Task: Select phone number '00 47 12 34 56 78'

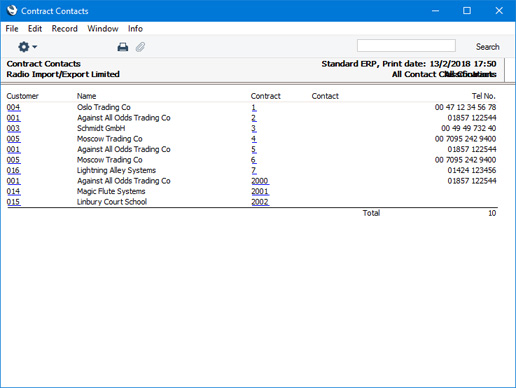Action: coord(465,107)
